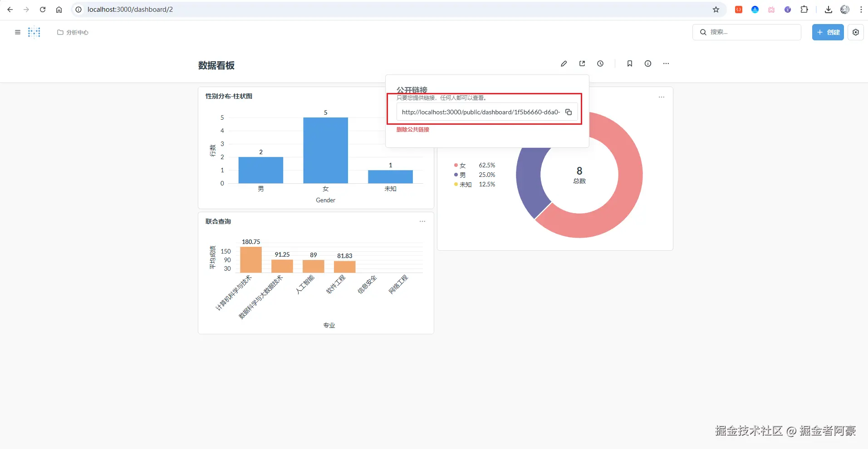The height and width of the screenshot is (449, 868).
Task: Open browser downloads icon
Action: 829,10
